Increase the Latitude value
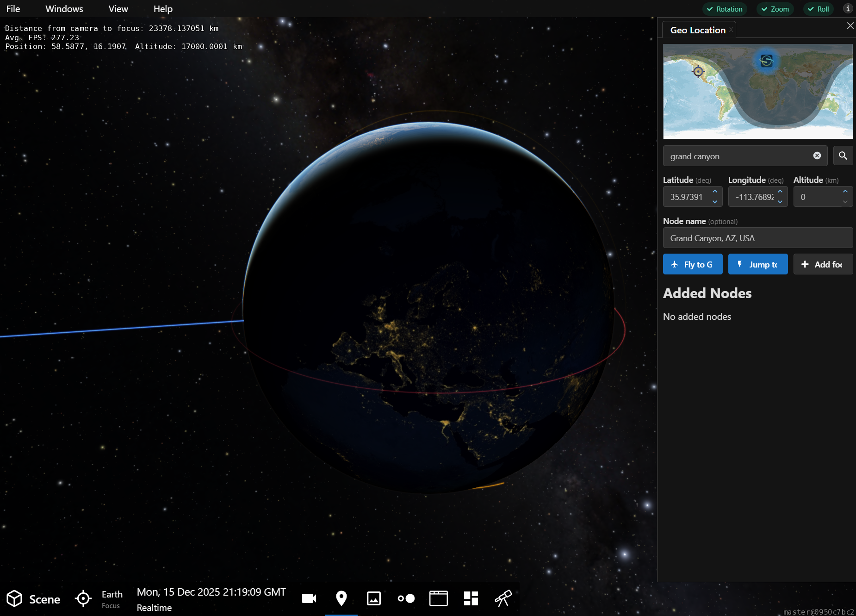 (715, 192)
